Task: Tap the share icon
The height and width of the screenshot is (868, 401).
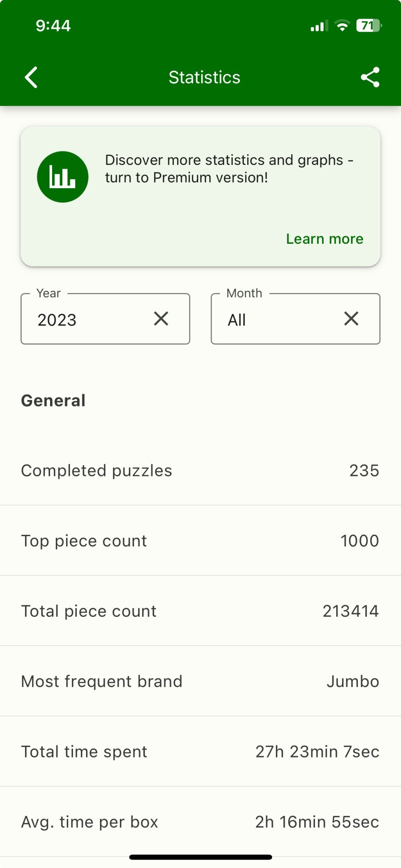Action: coord(370,77)
